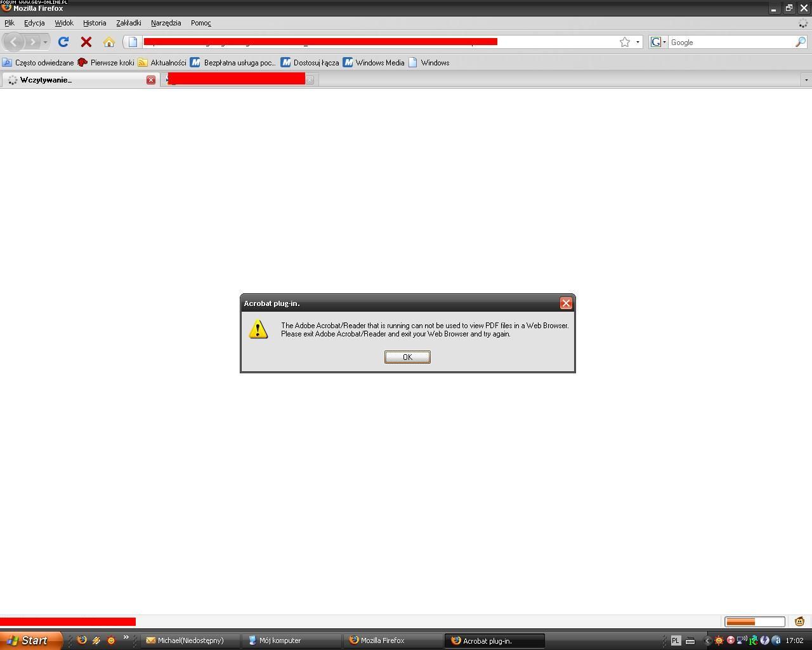Go to the Home page
812x650 pixels.
(x=109, y=42)
